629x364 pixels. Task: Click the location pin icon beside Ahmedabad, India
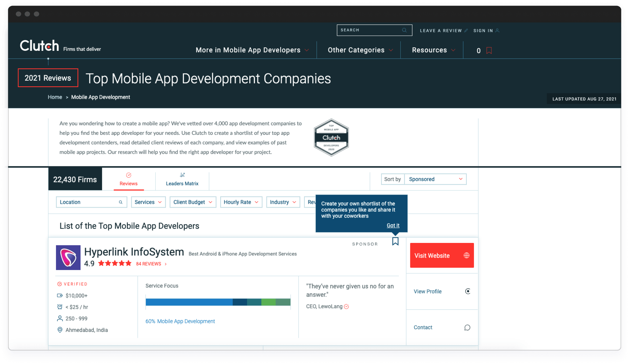(60, 330)
